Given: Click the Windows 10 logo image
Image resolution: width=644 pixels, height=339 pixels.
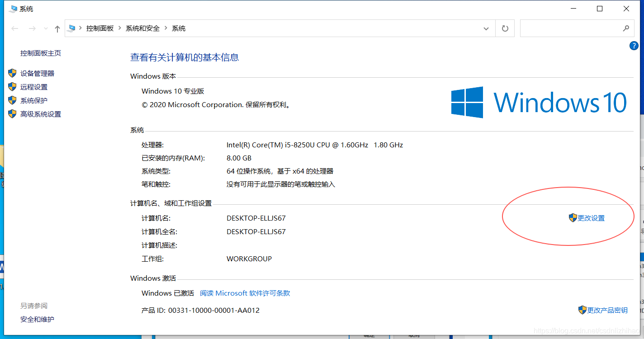Looking at the screenshot, I should [539, 103].
